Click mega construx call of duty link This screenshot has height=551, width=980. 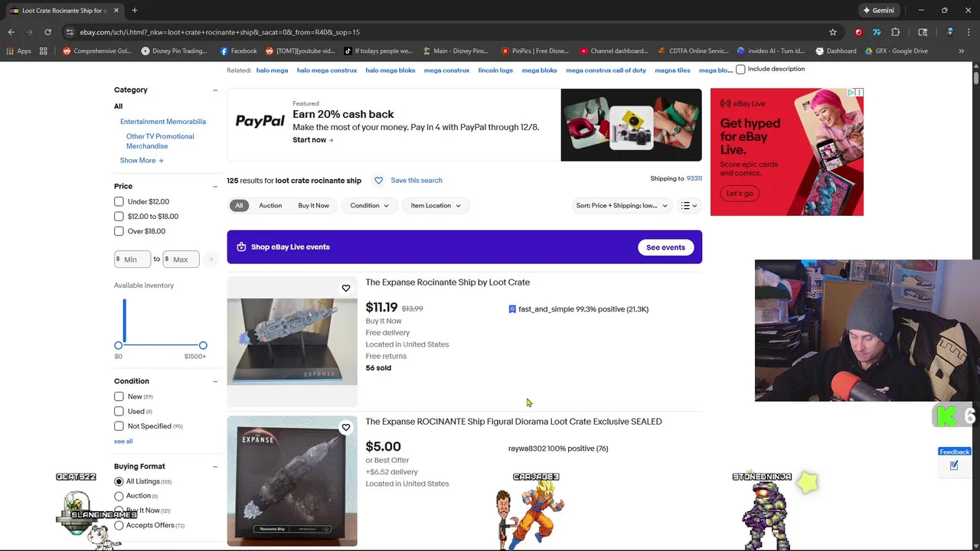(x=606, y=70)
